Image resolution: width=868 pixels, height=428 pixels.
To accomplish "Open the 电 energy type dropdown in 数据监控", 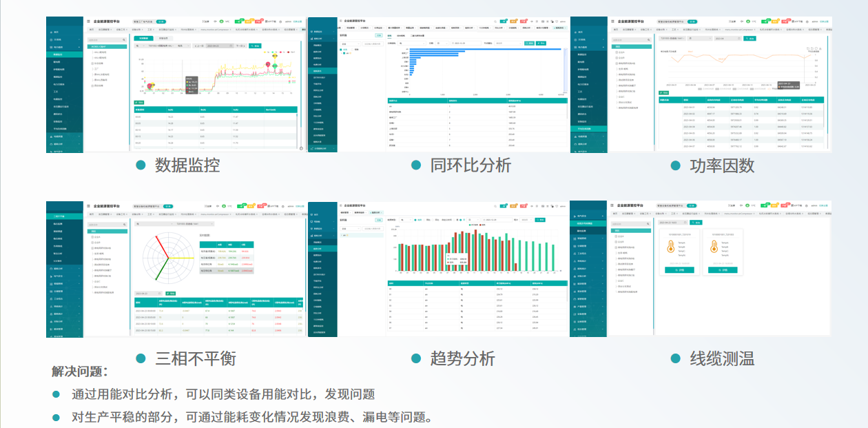I will [138, 45].
